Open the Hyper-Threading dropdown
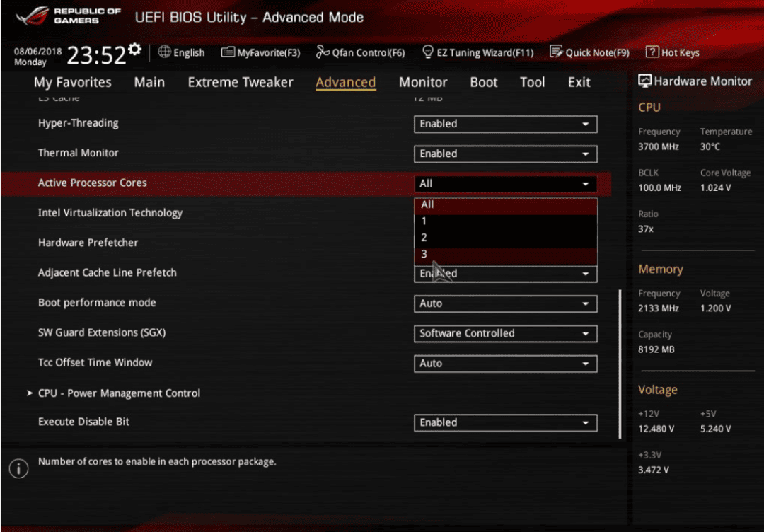Screen dimensions: 764x532 click(x=505, y=125)
